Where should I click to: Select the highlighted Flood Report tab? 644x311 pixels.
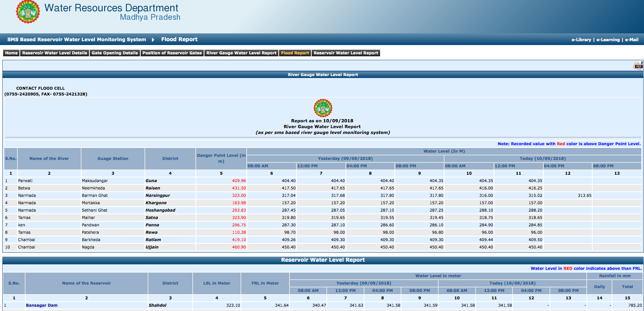coord(295,53)
